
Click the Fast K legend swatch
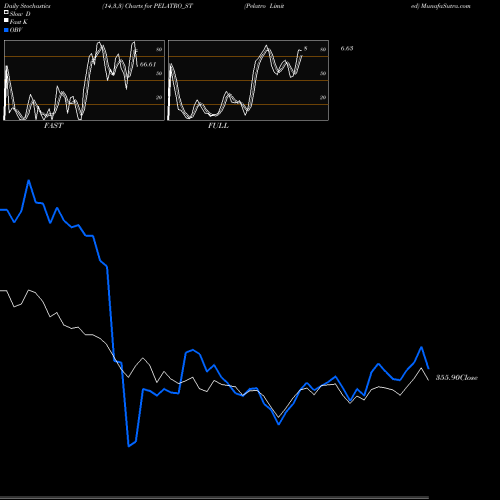(6, 21)
